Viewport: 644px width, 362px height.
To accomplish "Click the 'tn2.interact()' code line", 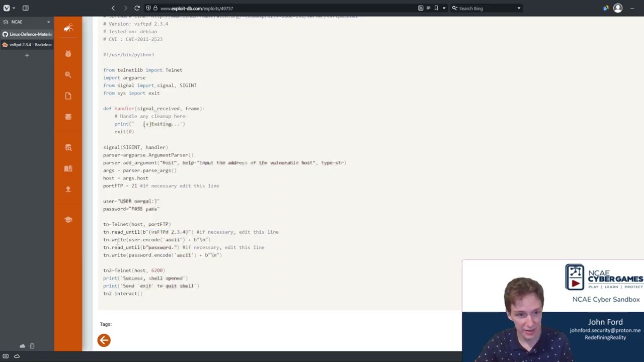I will pyautogui.click(x=123, y=294).
